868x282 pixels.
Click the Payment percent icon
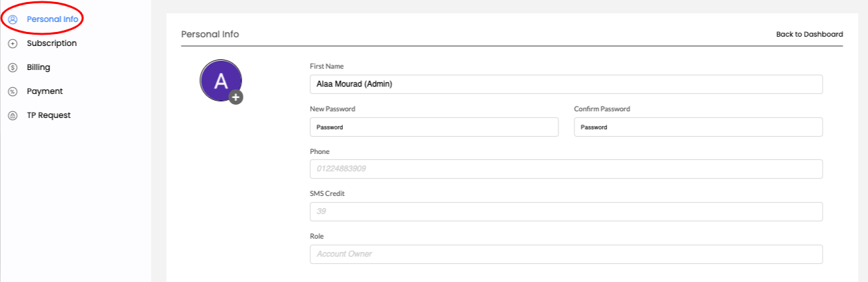12,91
